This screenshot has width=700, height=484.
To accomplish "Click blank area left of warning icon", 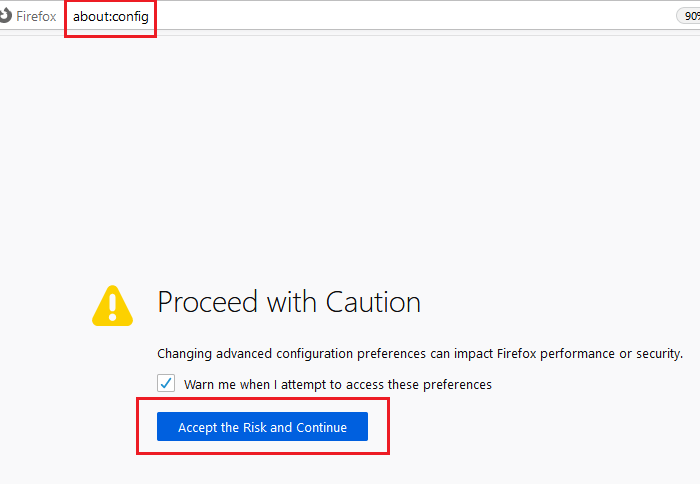I will click(45, 304).
